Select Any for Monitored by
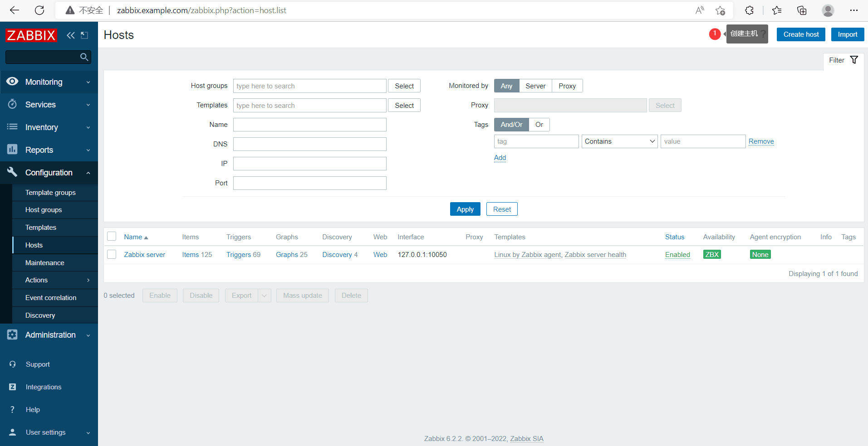Image resolution: width=868 pixels, height=446 pixels. [506, 86]
